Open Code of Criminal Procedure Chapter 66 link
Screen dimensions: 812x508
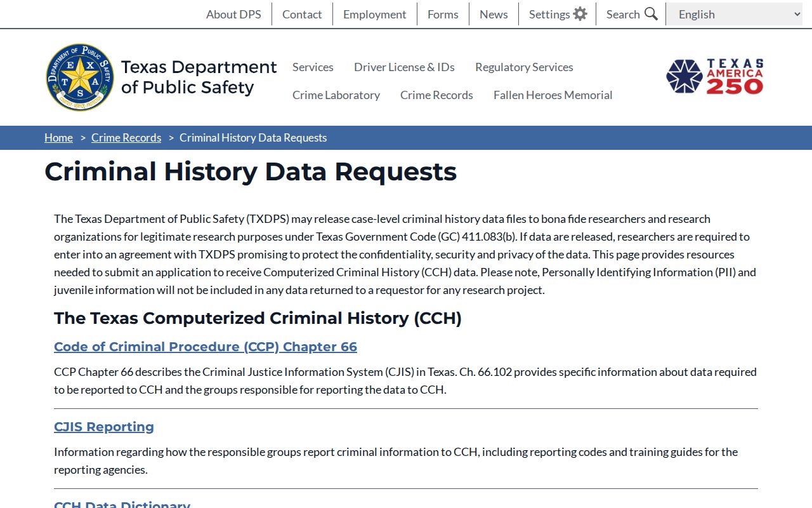(x=206, y=347)
